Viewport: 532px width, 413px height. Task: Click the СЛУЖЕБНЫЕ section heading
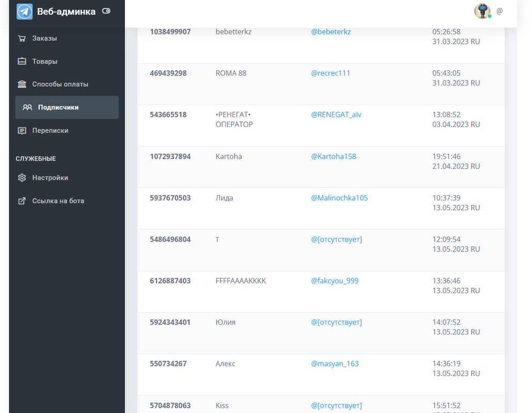(36, 158)
